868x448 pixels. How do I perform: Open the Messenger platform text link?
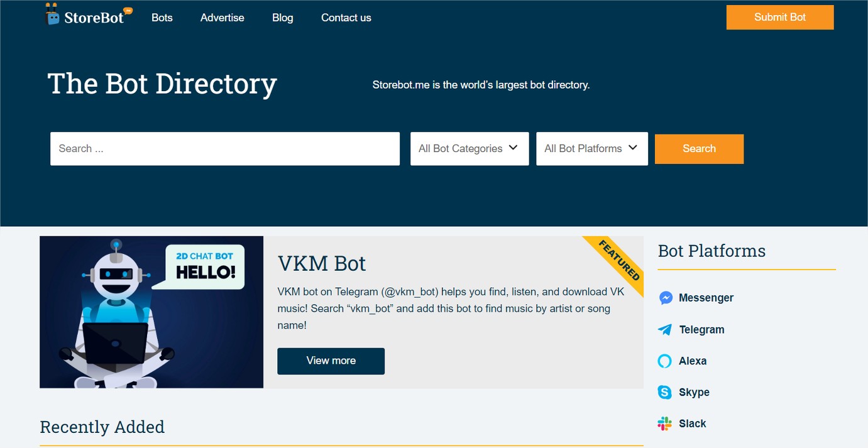(706, 298)
